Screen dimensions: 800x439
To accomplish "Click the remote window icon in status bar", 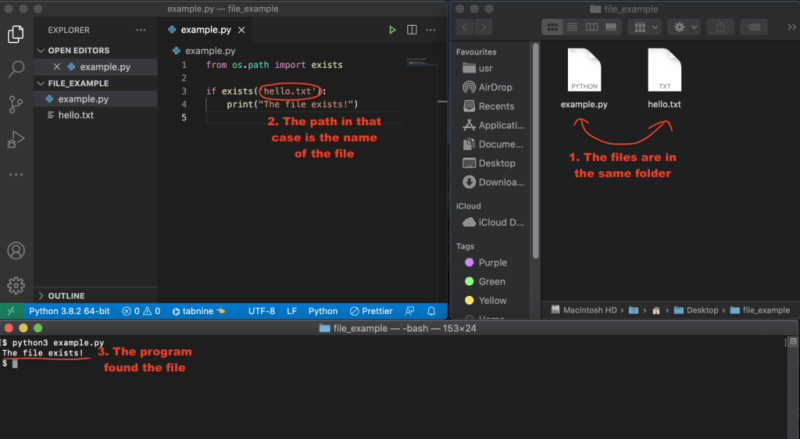I will point(11,311).
